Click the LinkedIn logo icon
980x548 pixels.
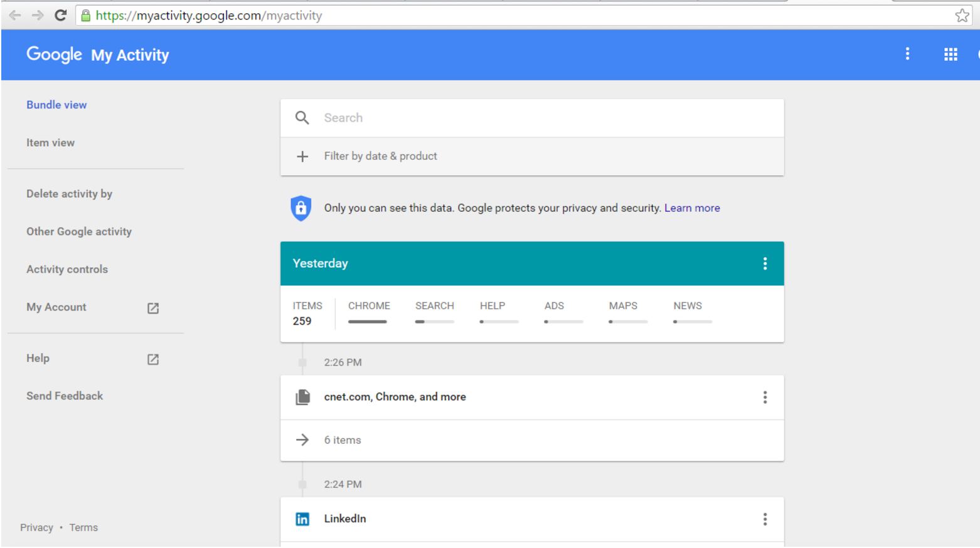(x=302, y=519)
